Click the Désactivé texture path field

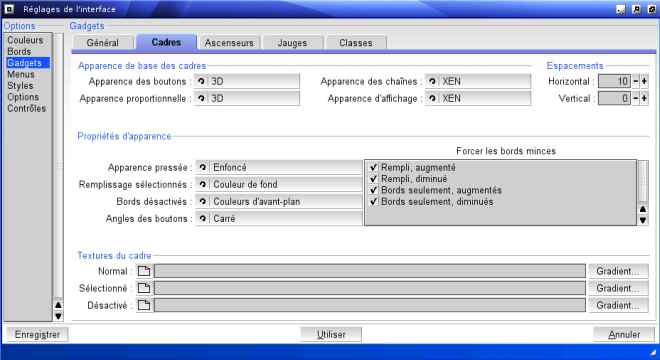370,305
